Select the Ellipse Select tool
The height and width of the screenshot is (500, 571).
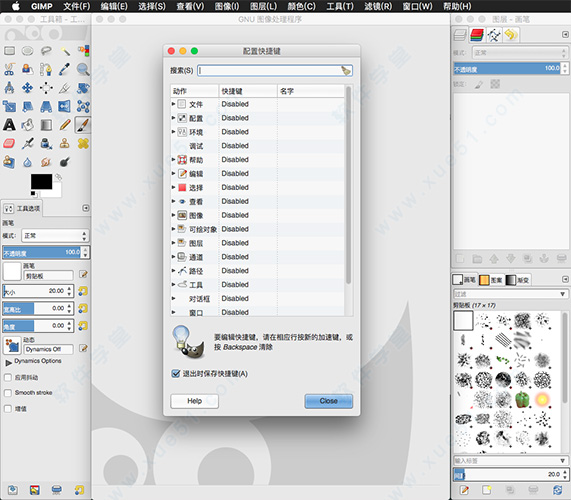point(27,51)
